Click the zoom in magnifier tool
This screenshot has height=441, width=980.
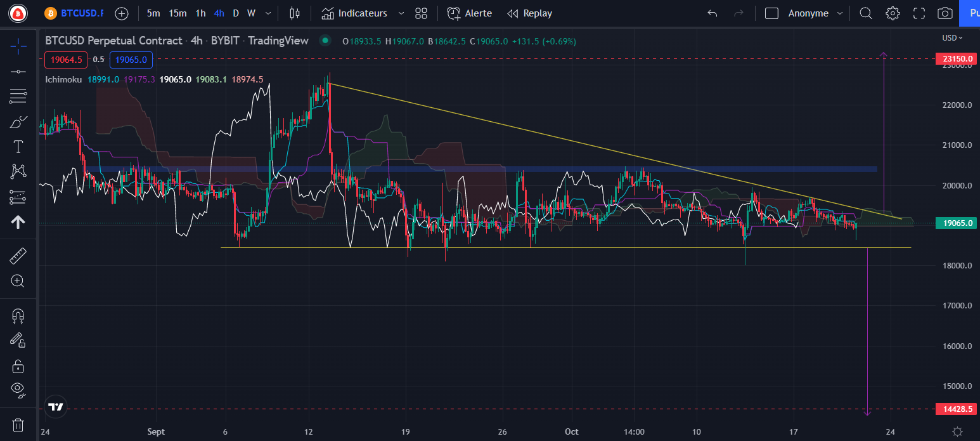18,280
